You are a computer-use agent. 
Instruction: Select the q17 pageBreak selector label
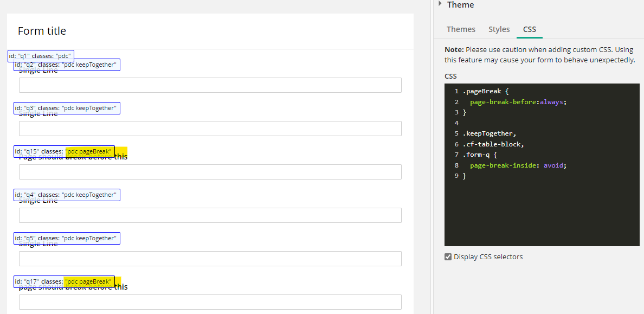64,281
